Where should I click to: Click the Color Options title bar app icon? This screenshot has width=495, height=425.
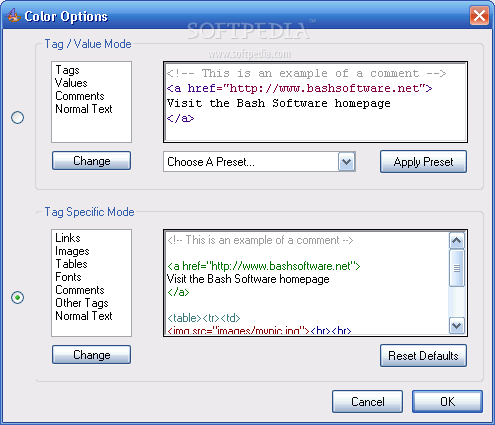pos(13,15)
